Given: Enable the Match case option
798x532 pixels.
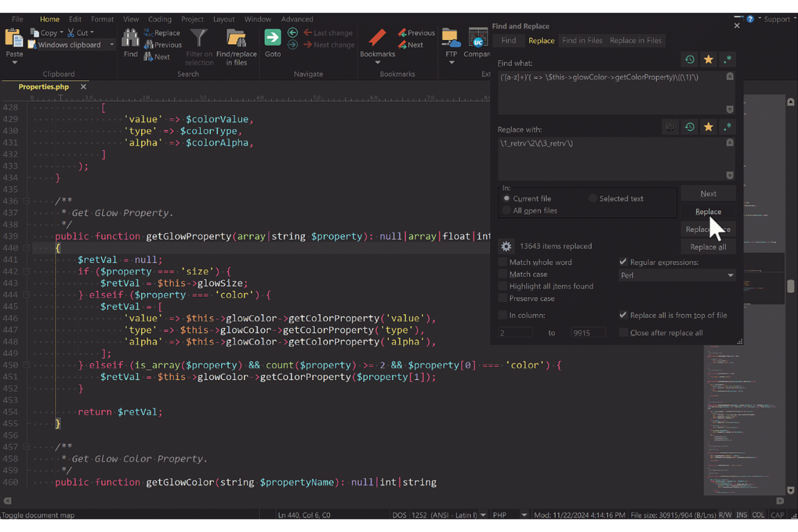Looking at the screenshot, I should pos(503,274).
